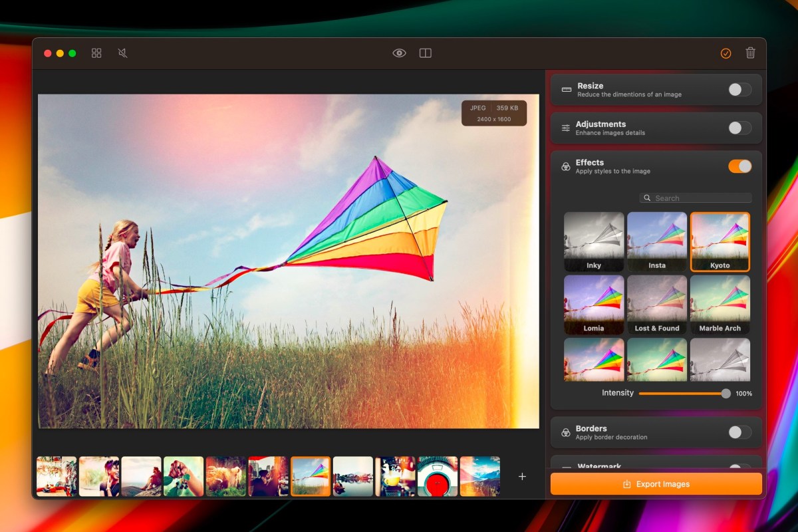Select the golden dog in grass thumbnail
Image resolution: width=798 pixels, height=532 pixels.
[x=226, y=476]
